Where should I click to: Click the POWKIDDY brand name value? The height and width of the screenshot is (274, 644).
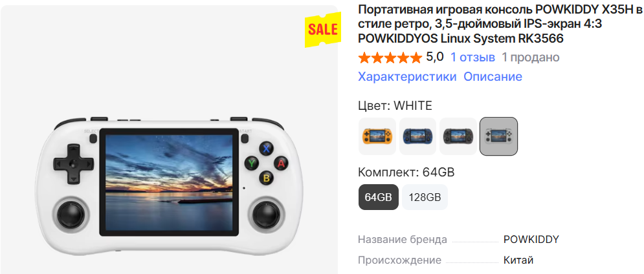pyautogui.click(x=531, y=240)
